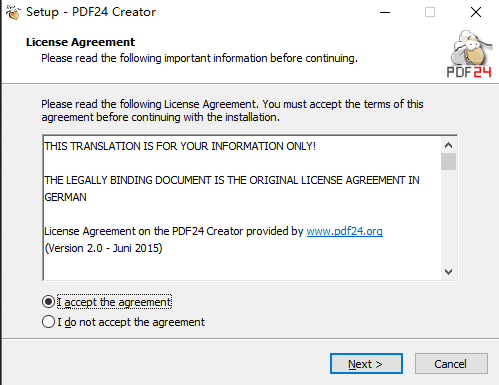Cancel the installation
The width and height of the screenshot is (499, 385).
coord(451,364)
